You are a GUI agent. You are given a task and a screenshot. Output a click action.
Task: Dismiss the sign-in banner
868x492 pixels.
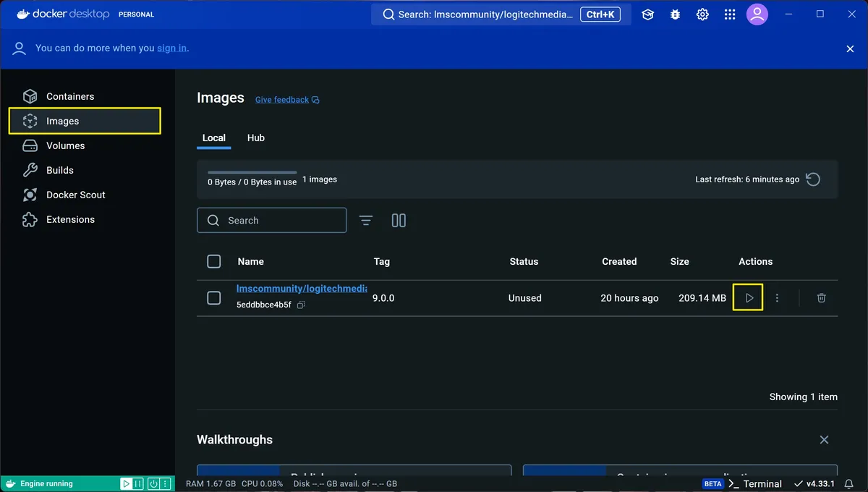(x=850, y=48)
